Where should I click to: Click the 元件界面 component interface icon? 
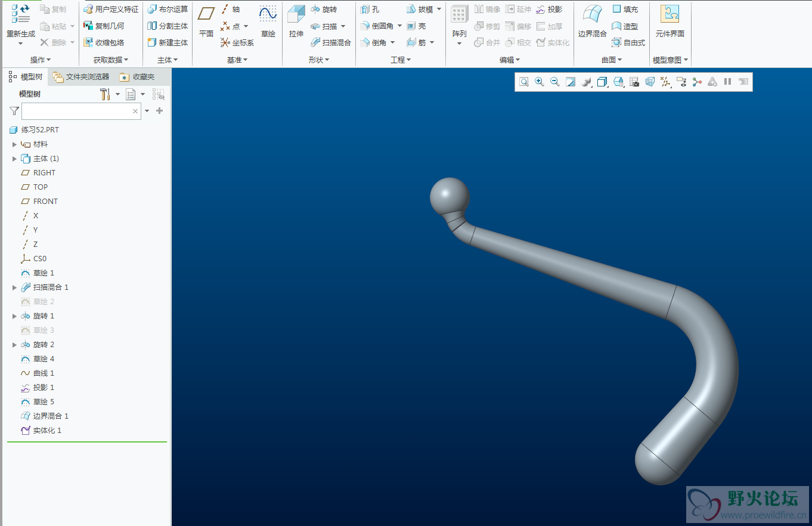tap(670, 14)
